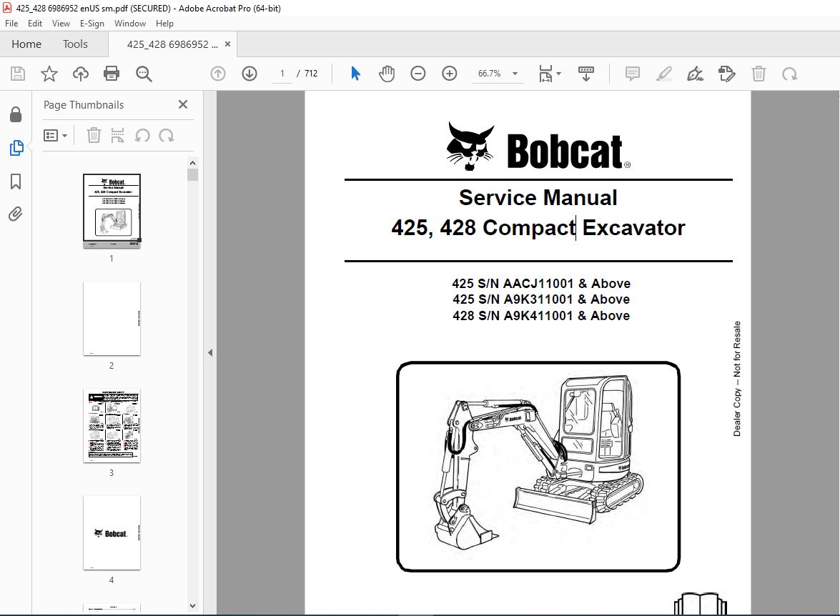Viewport: 840px width, 616px height.
Task: Click the thumbnails scrollbar handle
Action: coord(193,174)
